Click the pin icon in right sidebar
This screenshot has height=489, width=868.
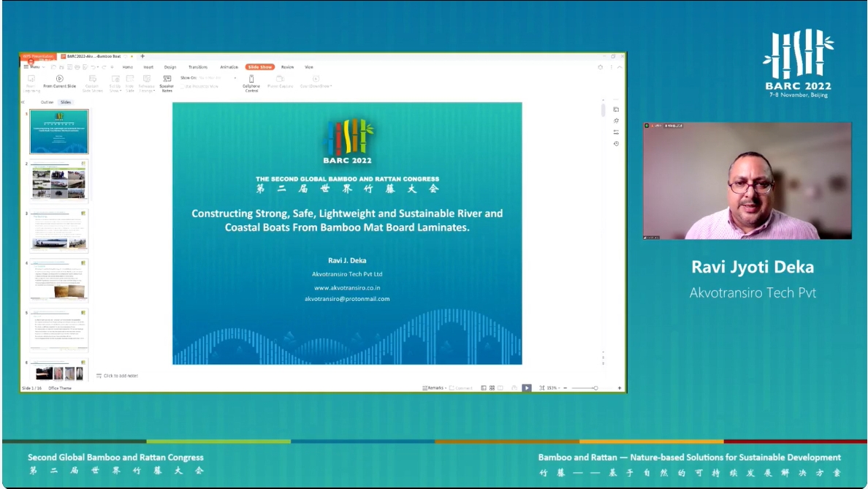click(616, 121)
